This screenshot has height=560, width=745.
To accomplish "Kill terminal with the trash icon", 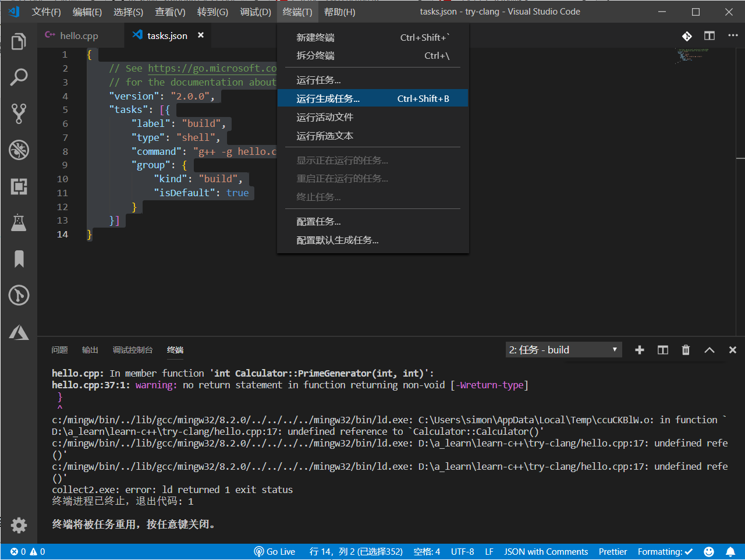I will click(686, 350).
